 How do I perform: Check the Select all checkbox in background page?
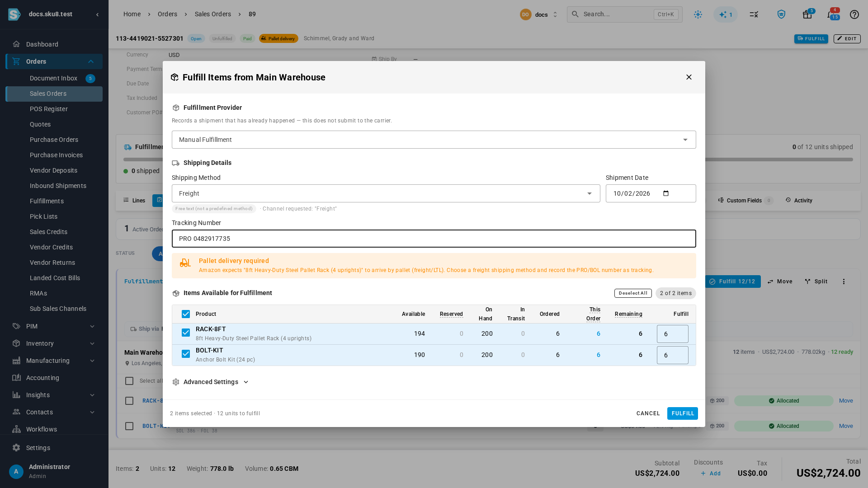click(129, 381)
